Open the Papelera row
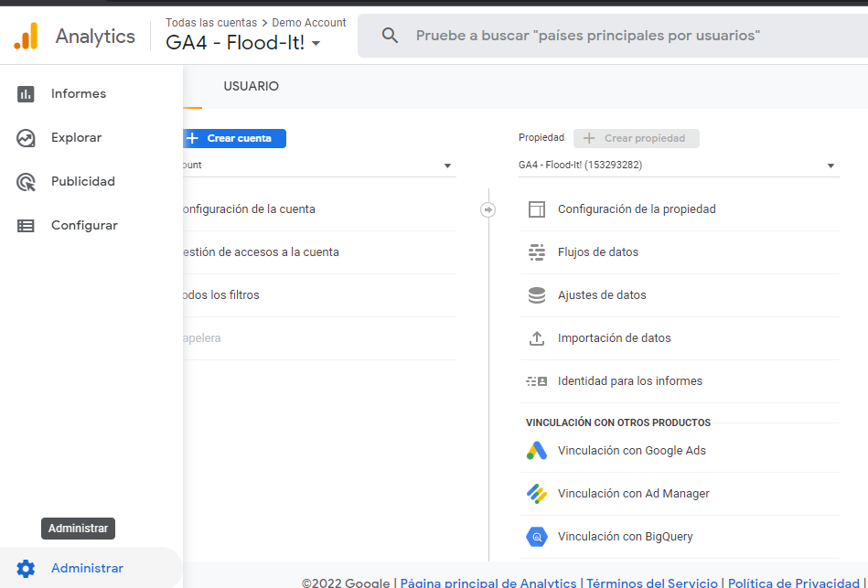Viewport: 868px width, 588px height. coord(319,338)
